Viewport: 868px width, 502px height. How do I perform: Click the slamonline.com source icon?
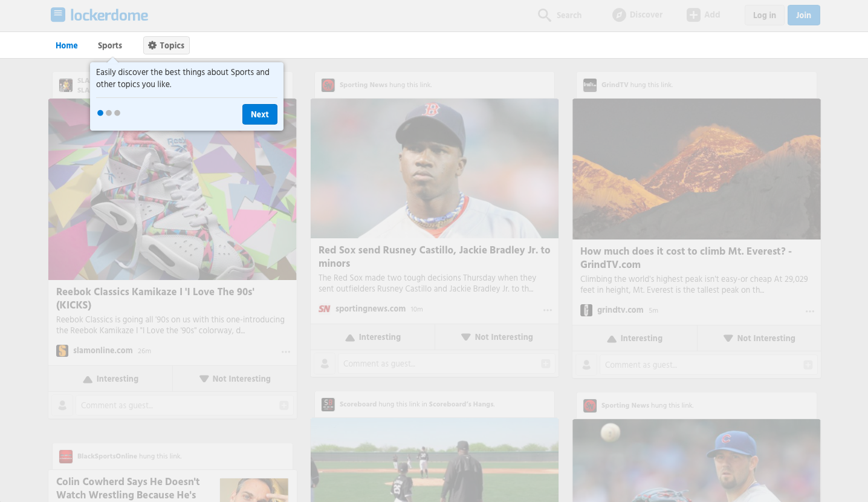[x=62, y=351]
